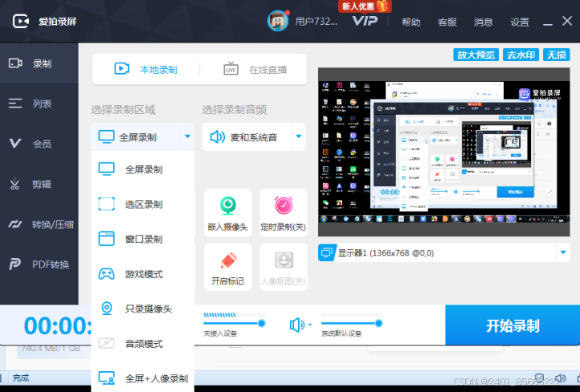
Task: Adjust the microphone volume slider handle
Action: click(x=262, y=324)
